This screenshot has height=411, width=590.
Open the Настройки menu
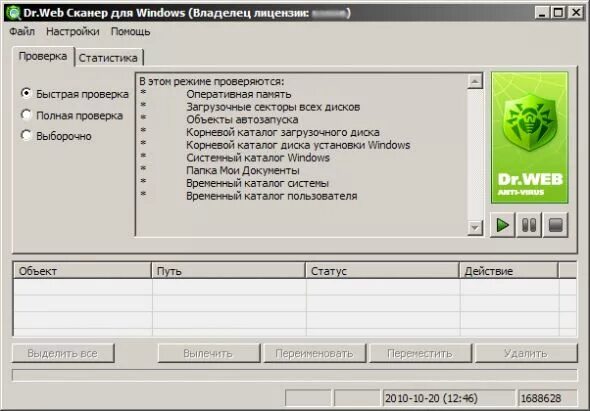point(73,32)
